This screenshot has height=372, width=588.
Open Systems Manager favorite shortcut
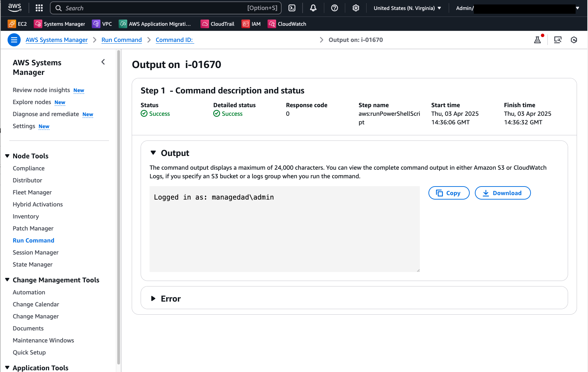tap(59, 24)
